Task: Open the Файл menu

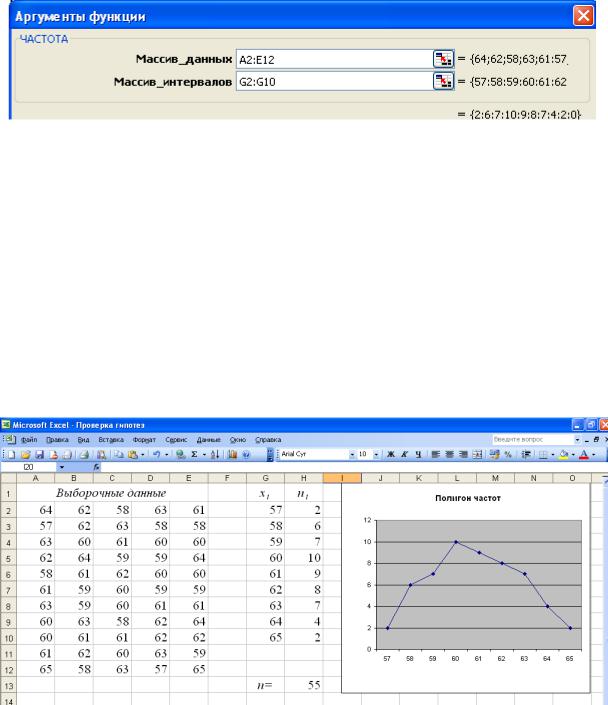Action: [x=29, y=440]
